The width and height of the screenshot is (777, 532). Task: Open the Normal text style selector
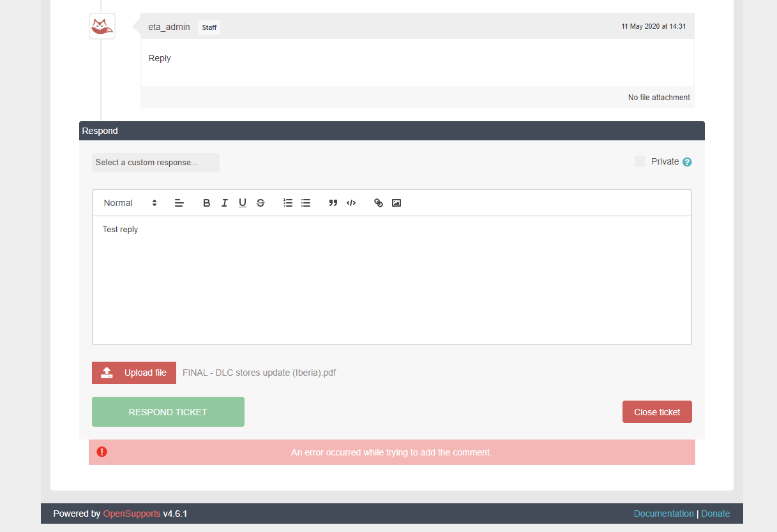point(128,202)
